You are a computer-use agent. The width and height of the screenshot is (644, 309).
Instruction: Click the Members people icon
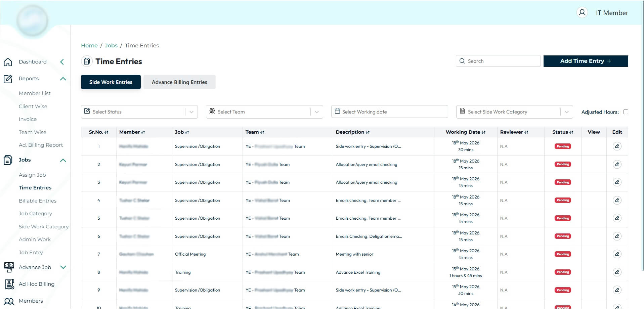[9, 301]
